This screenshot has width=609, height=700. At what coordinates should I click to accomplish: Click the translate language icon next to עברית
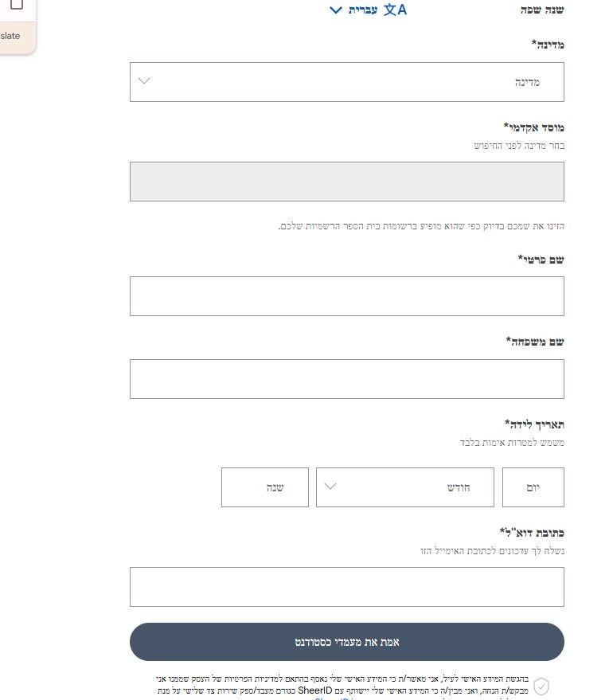point(396,10)
